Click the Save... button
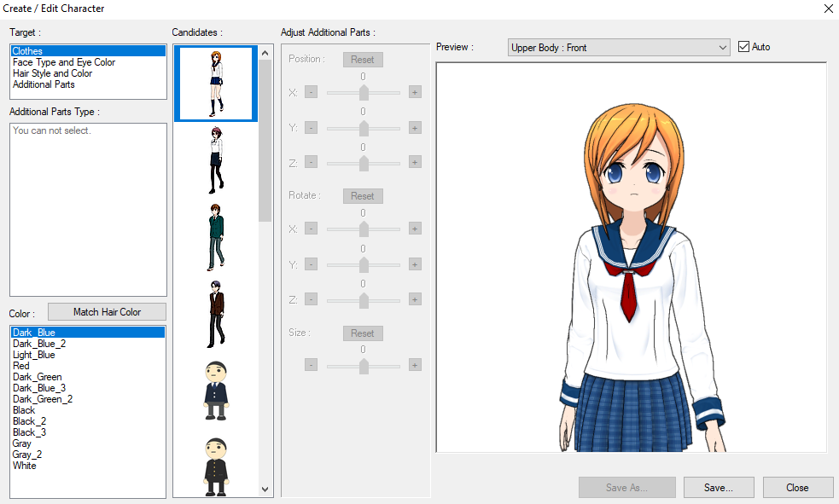Viewport: 839px width, 504px height. click(719, 488)
